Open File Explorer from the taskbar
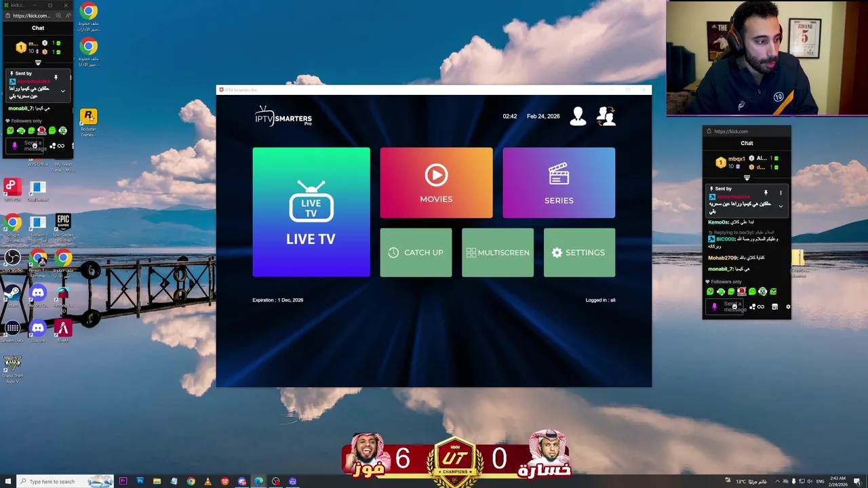 point(157,481)
